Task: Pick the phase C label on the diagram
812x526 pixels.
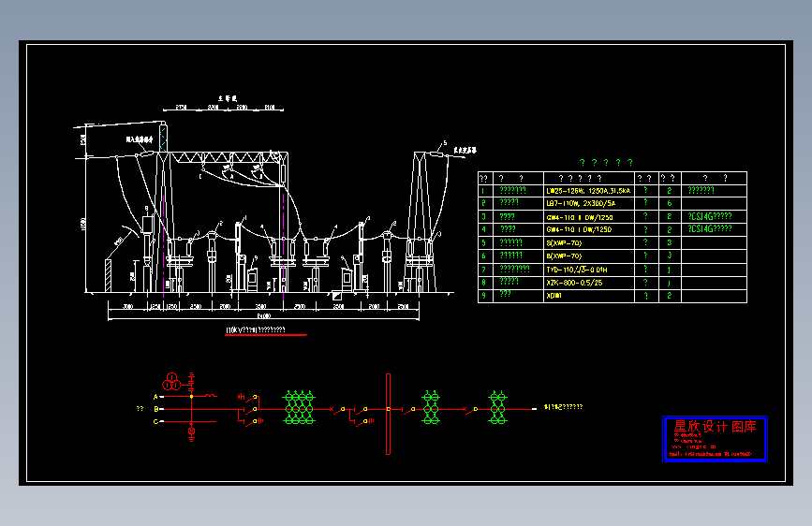Action: (155, 421)
